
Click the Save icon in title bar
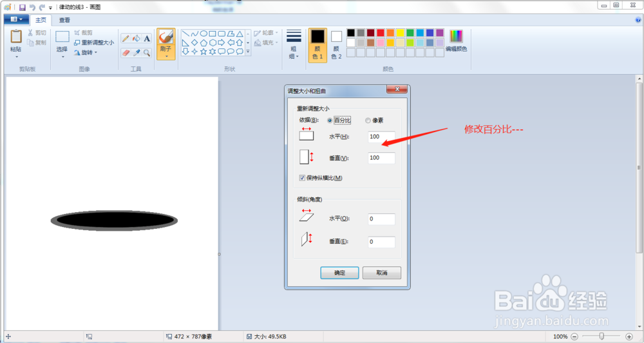(x=22, y=7)
